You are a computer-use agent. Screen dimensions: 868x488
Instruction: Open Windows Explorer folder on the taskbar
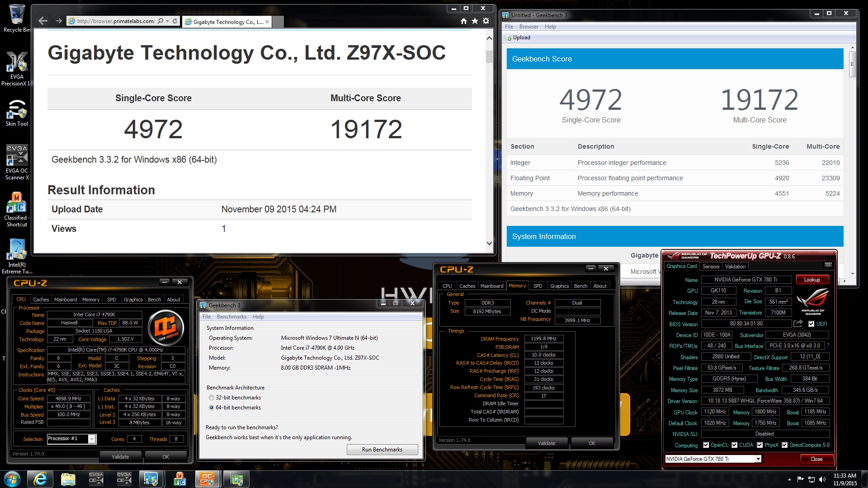(68, 479)
